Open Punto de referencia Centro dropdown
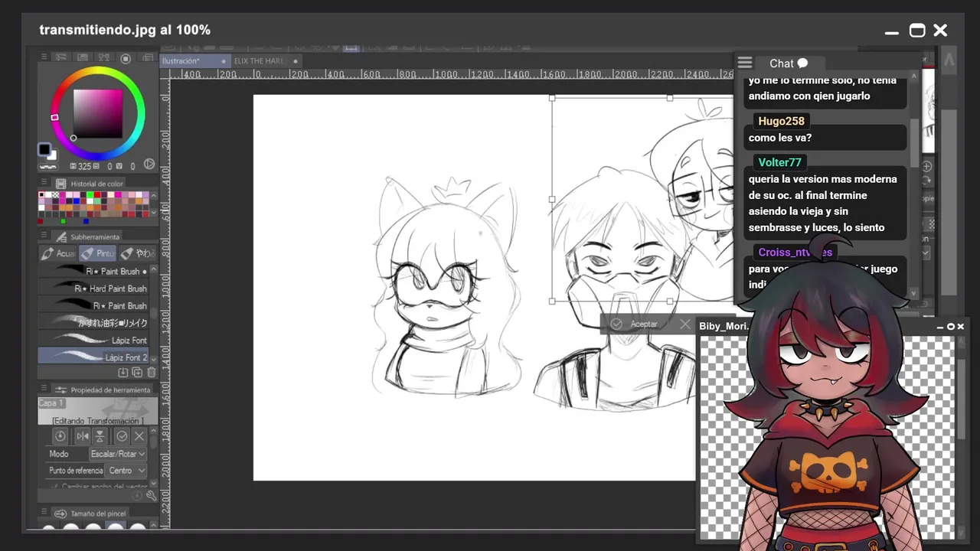980x551 pixels. (126, 471)
